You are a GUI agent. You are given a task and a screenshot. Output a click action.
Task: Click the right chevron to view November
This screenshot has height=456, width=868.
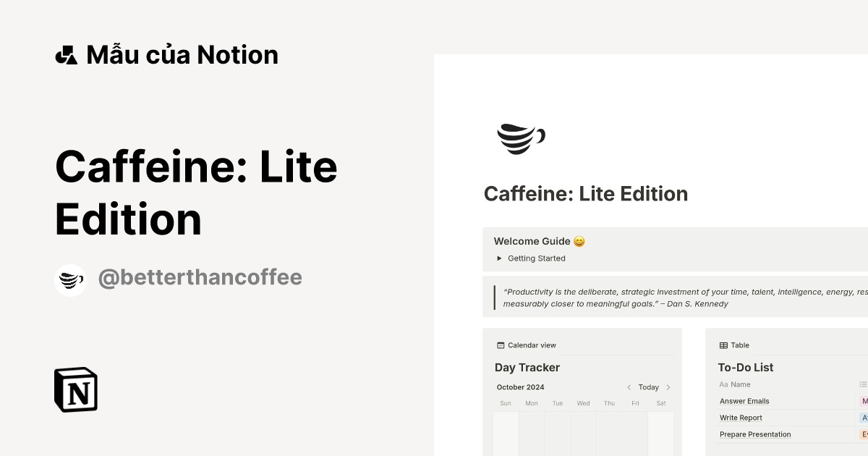(668, 387)
